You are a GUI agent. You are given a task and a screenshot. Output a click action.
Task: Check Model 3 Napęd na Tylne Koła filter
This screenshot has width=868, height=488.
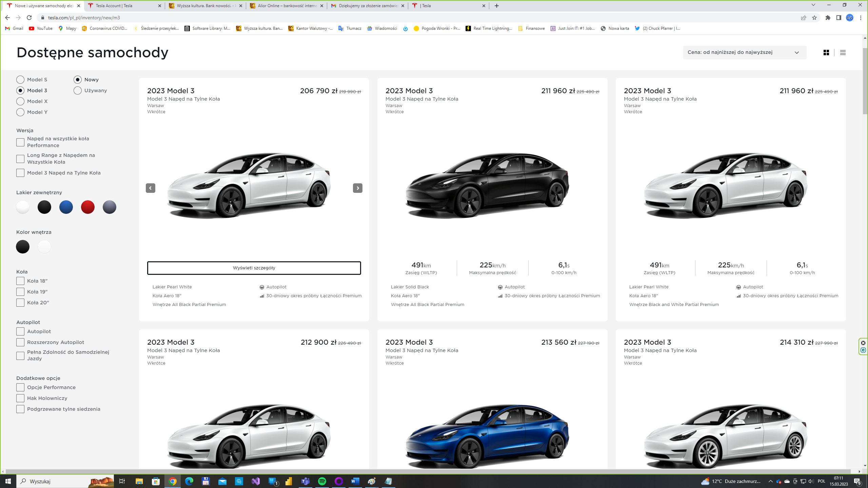point(20,173)
